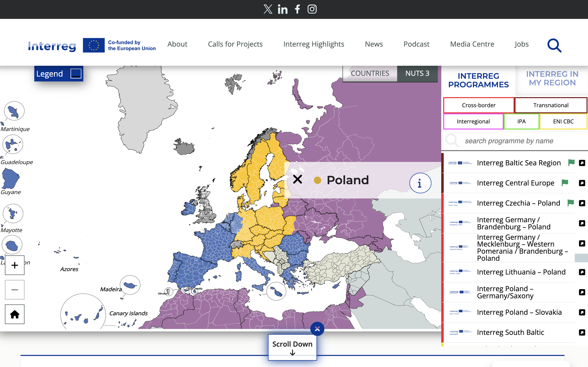Open Interreg Highlights menu item
This screenshot has height=367, width=588.
click(x=314, y=44)
